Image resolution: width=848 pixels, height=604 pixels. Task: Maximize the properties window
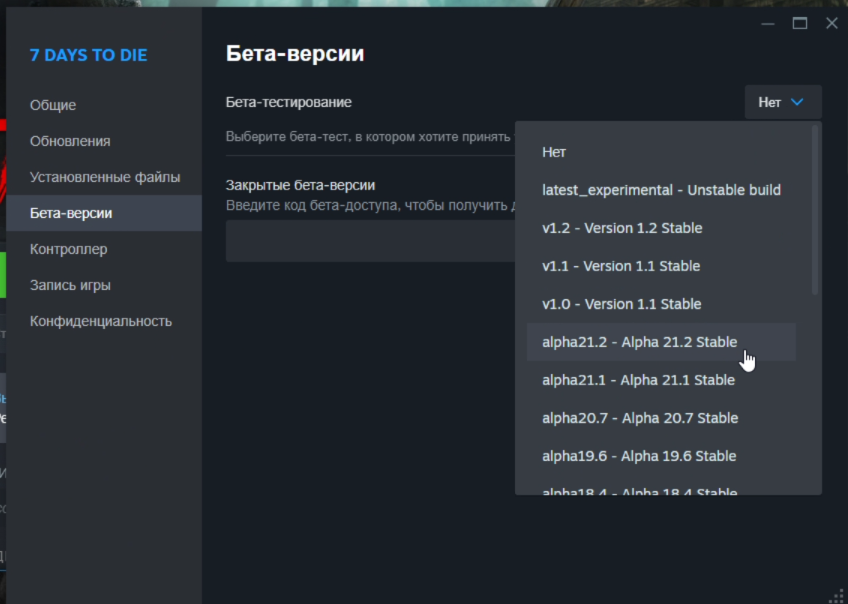[800, 23]
